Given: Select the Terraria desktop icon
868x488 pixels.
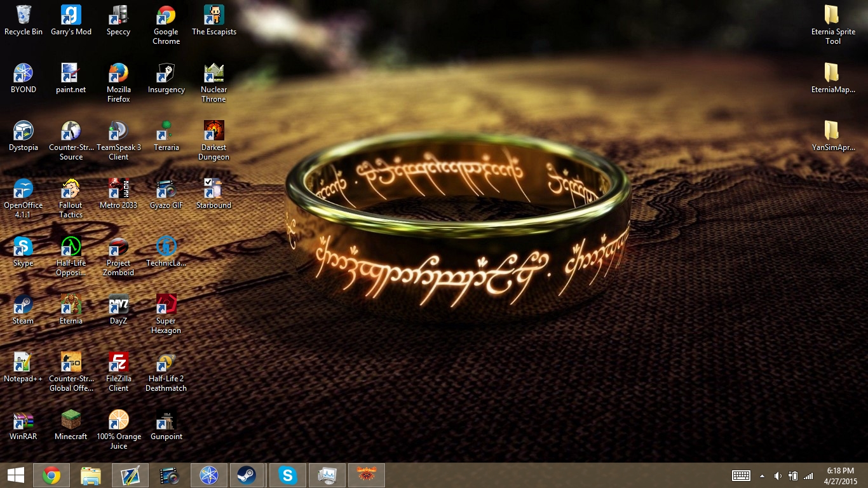Looking at the screenshot, I should [166, 136].
